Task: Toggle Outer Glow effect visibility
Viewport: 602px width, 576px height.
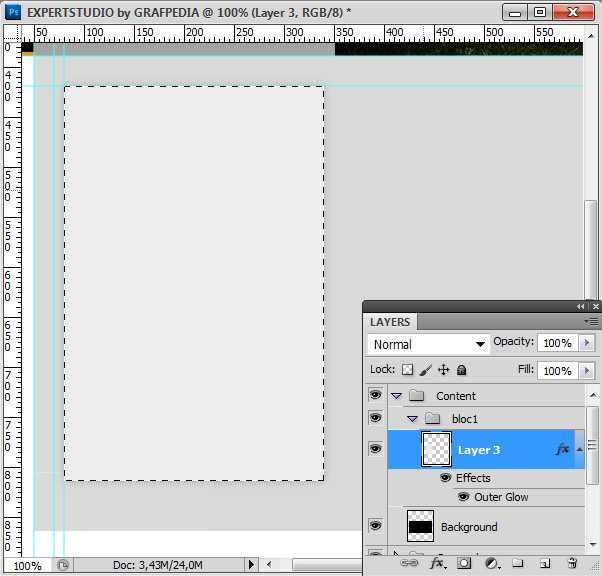Action: [463, 497]
